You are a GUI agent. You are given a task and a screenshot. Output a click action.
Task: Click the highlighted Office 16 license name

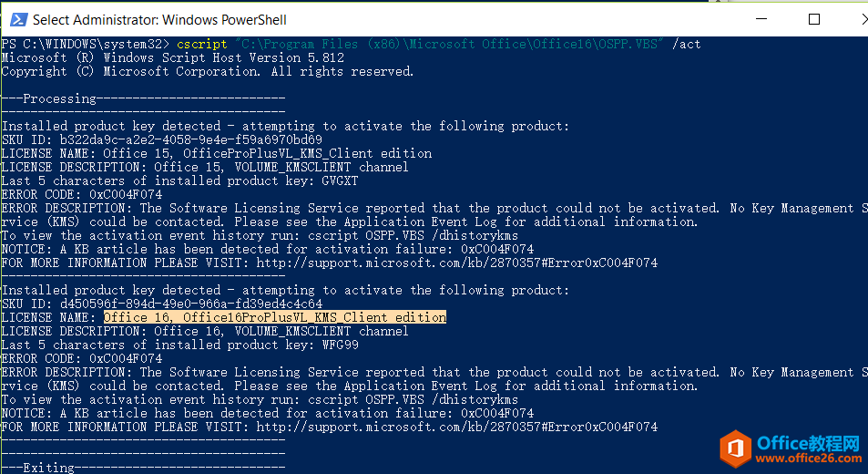point(274,317)
